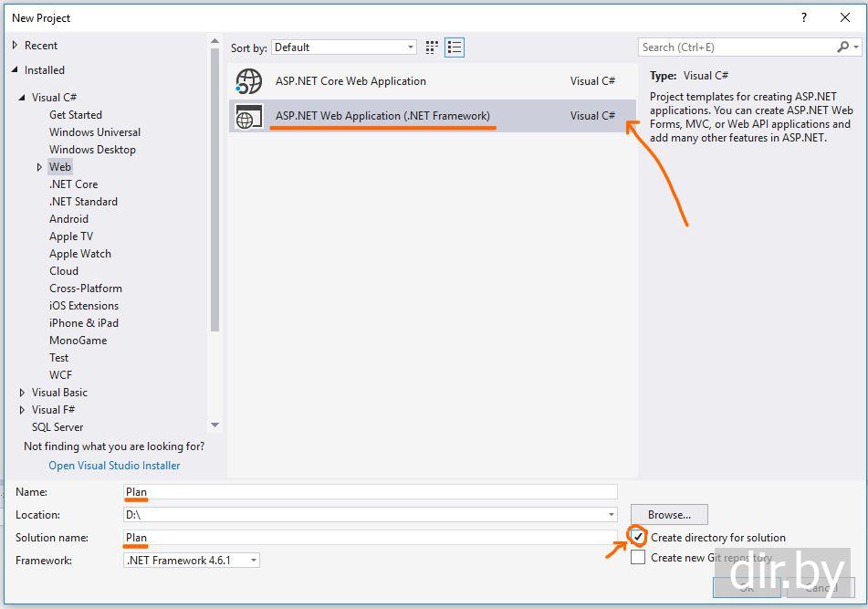This screenshot has width=868, height=609.
Task: Uncheck Create directory for solution
Action: coord(638,537)
